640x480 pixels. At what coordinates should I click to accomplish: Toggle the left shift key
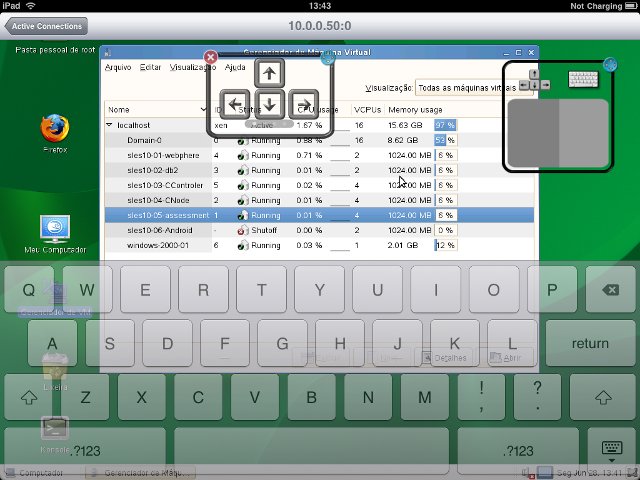point(30,397)
